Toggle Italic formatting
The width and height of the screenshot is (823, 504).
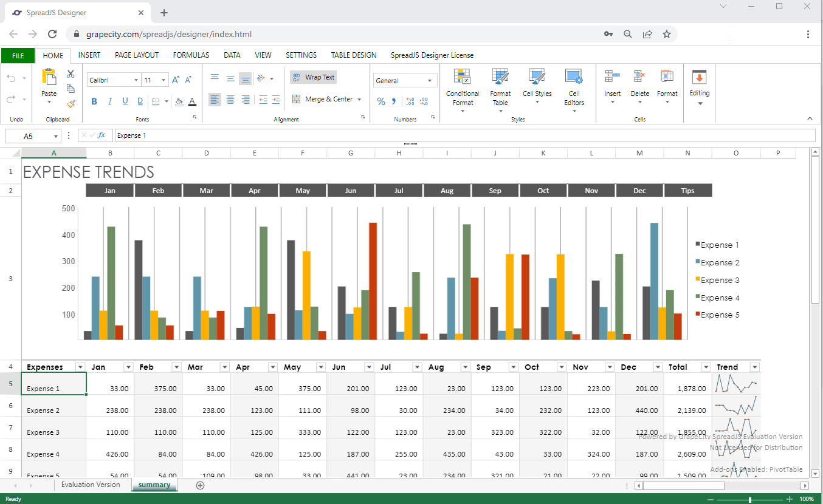coord(110,101)
